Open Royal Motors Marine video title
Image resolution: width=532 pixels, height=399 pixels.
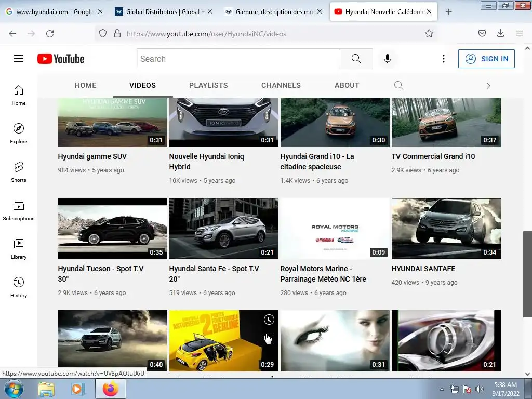coord(323,274)
